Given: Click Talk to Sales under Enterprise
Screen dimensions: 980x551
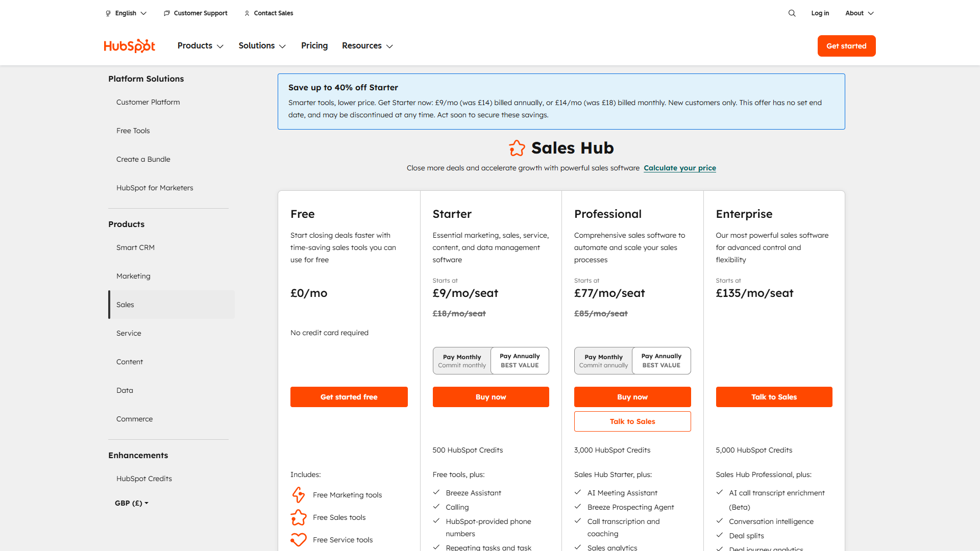Looking at the screenshot, I should coord(774,397).
